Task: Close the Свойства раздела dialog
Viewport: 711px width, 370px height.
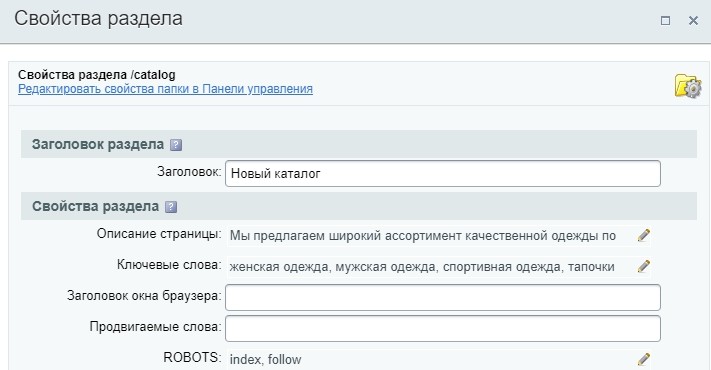Action: (x=693, y=20)
